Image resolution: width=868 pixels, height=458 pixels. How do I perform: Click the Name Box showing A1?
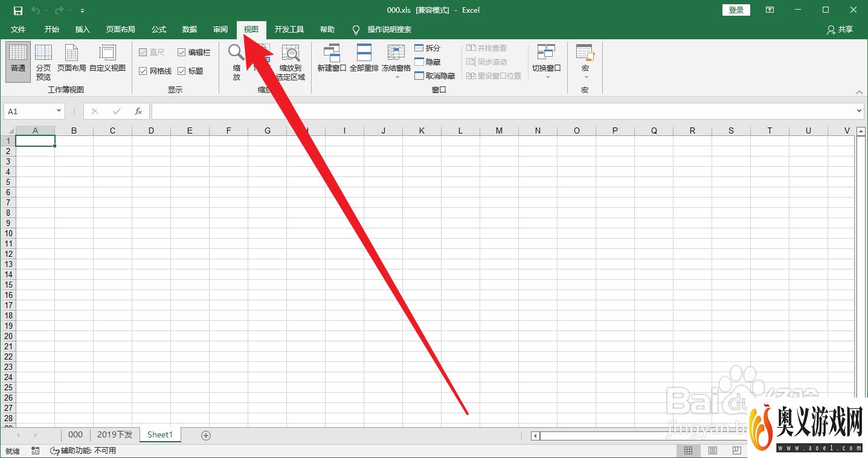[29, 111]
